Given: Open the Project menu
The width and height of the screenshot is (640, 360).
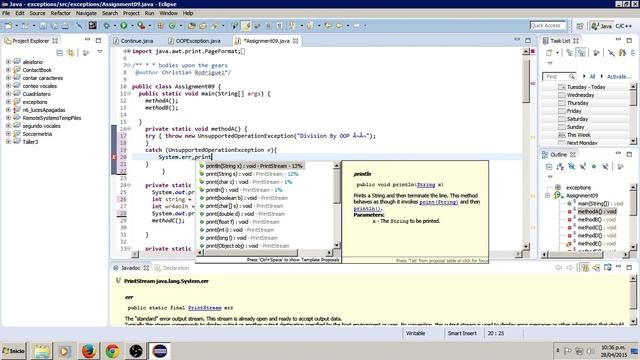Looking at the screenshot, I should pyautogui.click(x=131, y=13).
